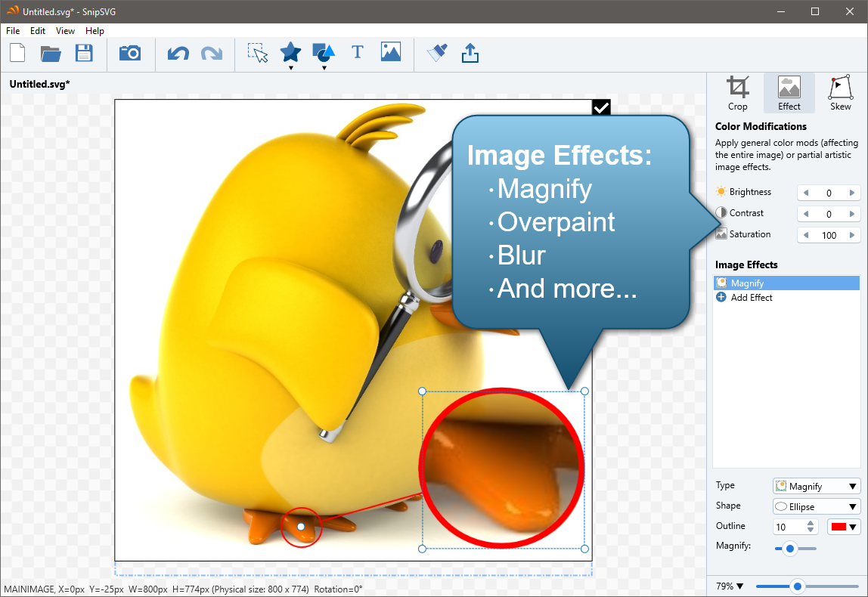Choose the selection cursor tool
Screen dimensions: 868x597
[258, 53]
